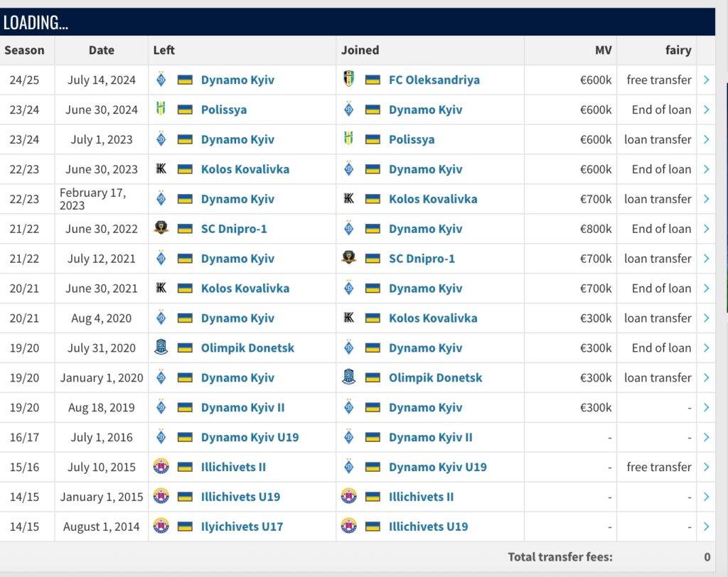Click Illichivets II crest in July 10, 2015 row
The image size is (728, 577).
pos(161,467)
